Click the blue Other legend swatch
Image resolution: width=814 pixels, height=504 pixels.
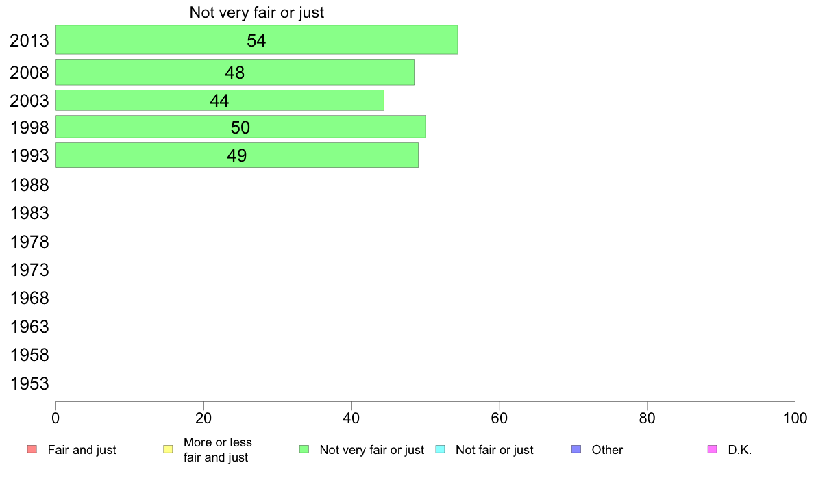pyautogui.click(x=576, y=449)
